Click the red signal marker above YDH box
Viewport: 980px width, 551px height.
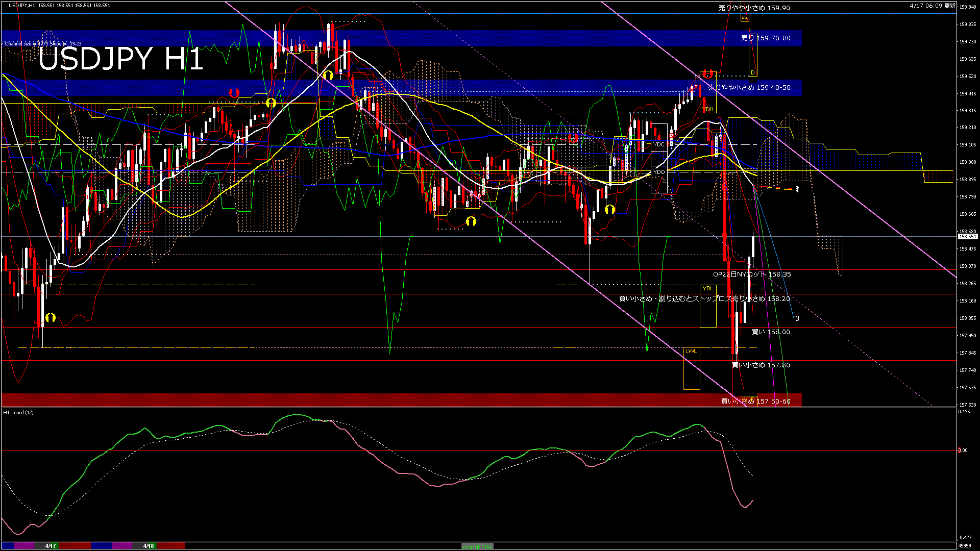pos(707,73)
